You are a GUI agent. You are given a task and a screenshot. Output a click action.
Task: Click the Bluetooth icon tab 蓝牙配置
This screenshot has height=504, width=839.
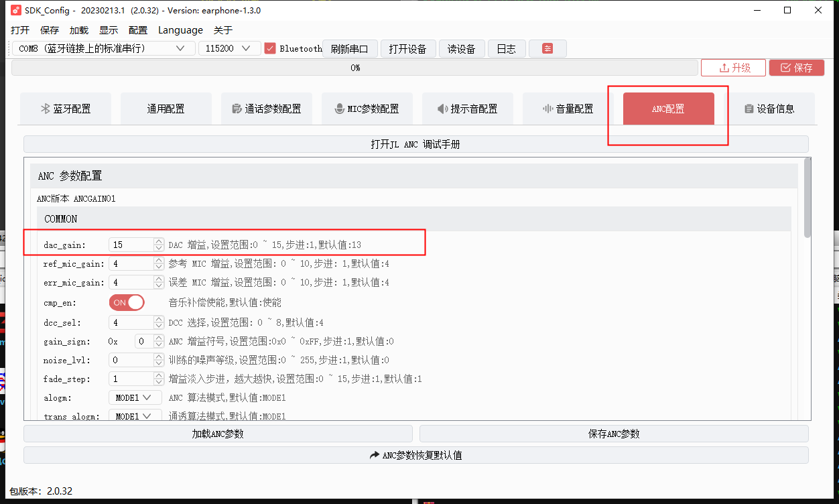pos(66,109)
